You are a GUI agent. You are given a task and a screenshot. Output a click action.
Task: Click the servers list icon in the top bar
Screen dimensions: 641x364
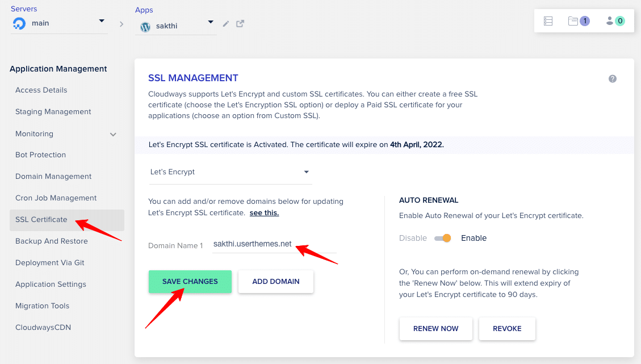547,20
